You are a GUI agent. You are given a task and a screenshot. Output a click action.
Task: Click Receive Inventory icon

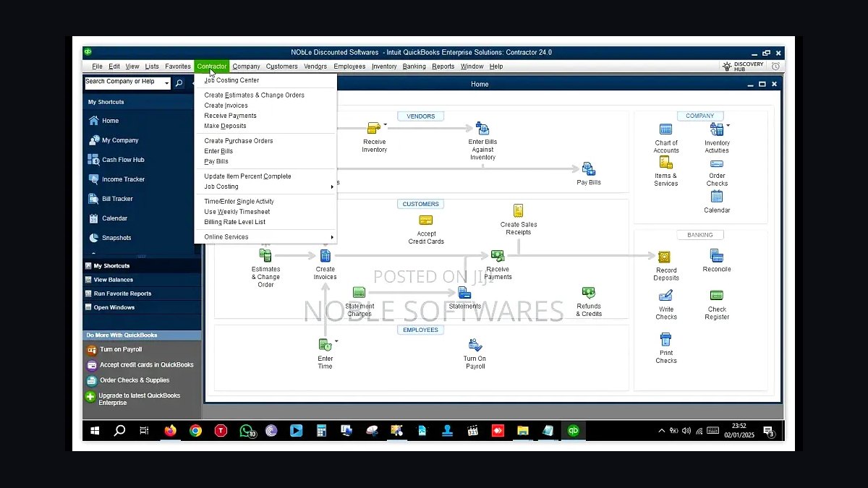pos(373,128)
